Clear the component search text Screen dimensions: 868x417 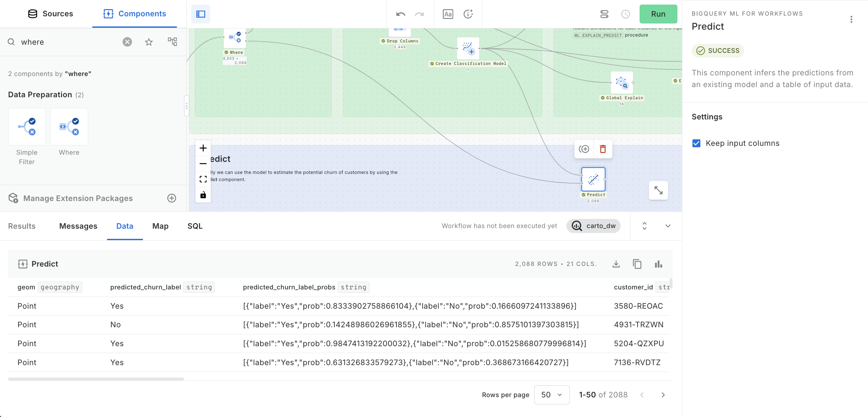click(127, 42)
